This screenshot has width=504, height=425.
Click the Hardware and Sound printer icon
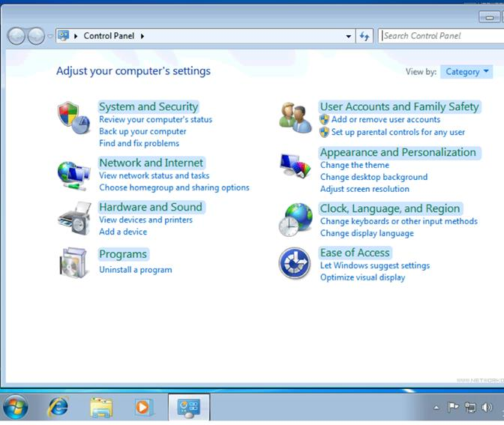pyautogui.click(x=74, y=219)
